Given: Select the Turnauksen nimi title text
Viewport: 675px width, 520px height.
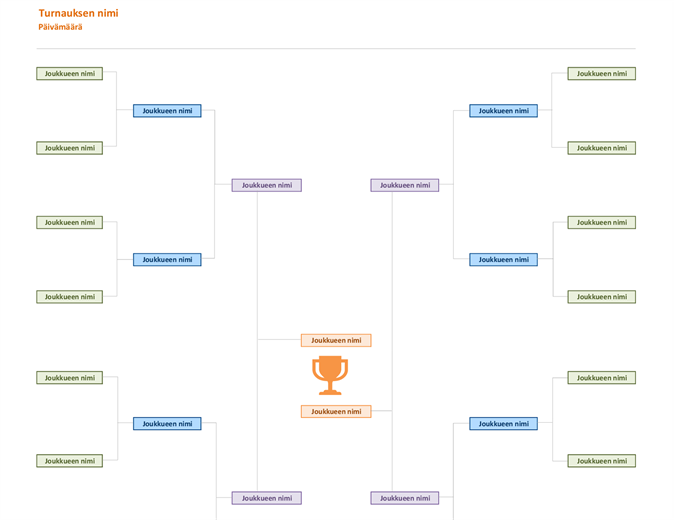Looking at the screenshot, I should [78, 13].
